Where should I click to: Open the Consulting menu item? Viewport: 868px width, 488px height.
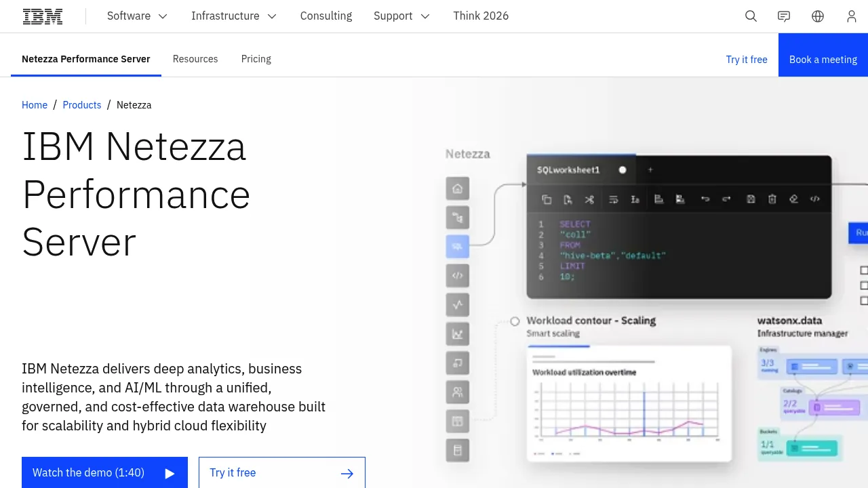[326, 16]
